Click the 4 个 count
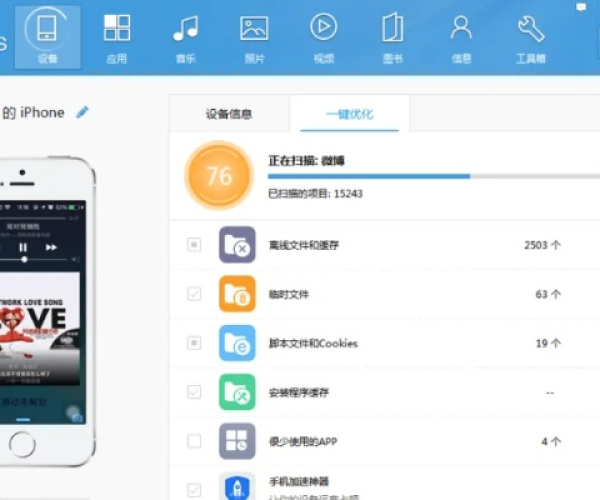This screenshot has height=500, width=600. pos(551,441)
